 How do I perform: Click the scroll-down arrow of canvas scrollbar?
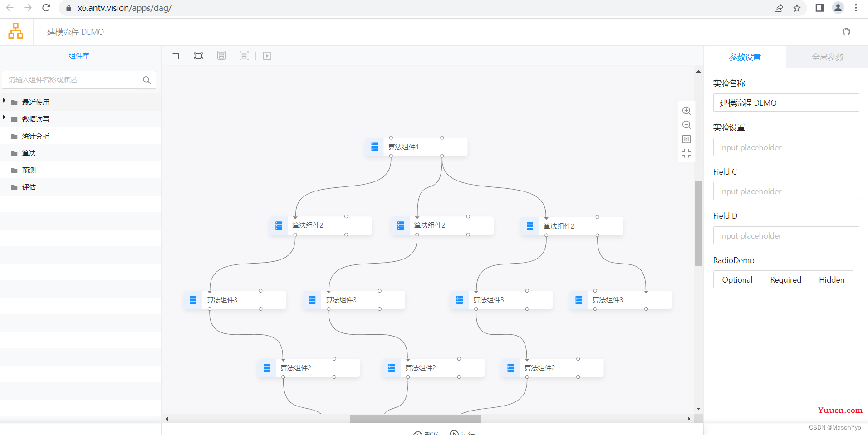698,409
